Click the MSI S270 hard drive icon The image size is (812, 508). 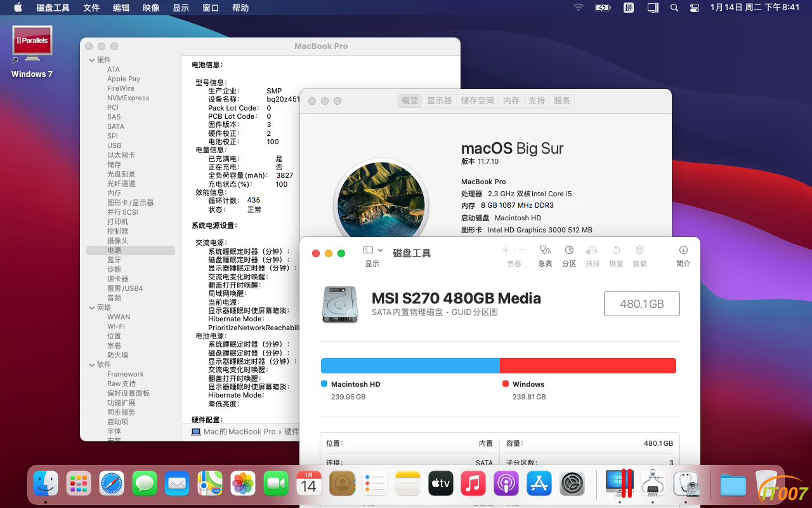340,304
